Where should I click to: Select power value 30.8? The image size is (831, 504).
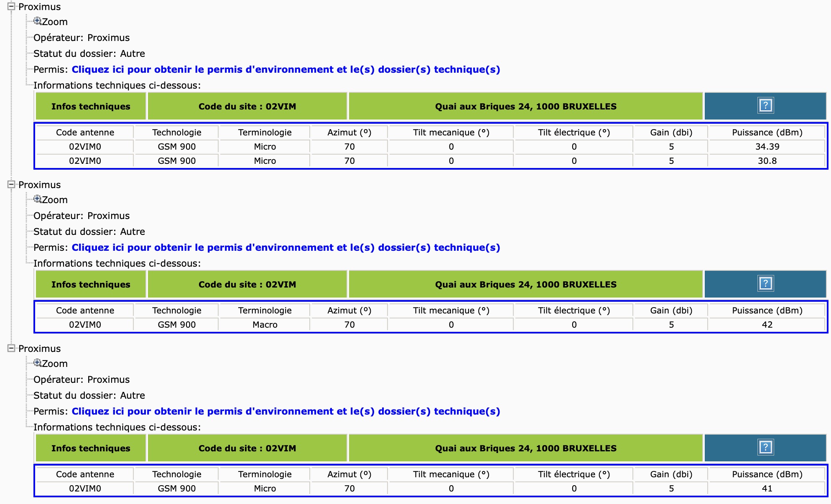pyautogui.click(x=767, y=161)
